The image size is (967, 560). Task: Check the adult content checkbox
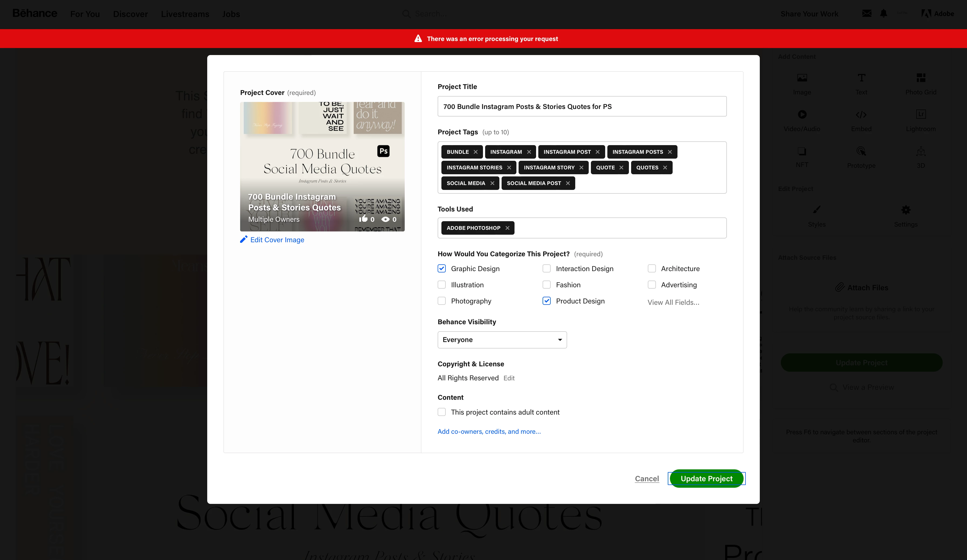pyautogui.click(x=442, y=412)
